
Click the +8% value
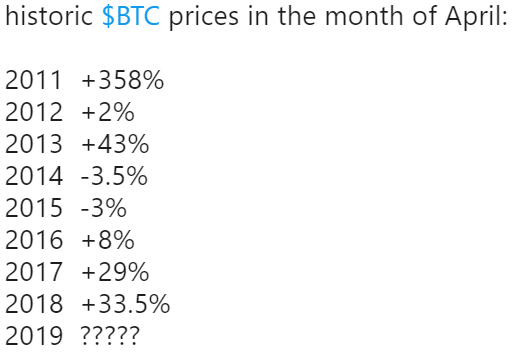[108, 240]
